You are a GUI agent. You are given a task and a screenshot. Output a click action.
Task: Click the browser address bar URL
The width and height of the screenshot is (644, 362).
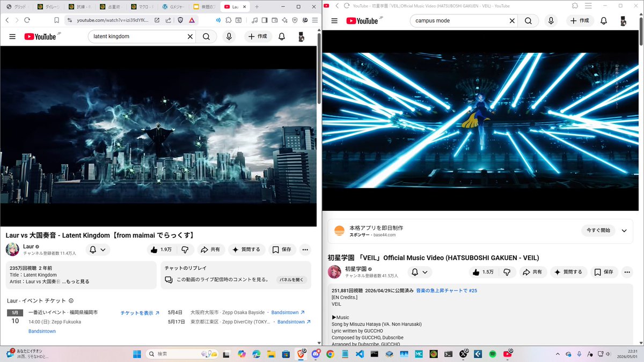click(113, 20)
